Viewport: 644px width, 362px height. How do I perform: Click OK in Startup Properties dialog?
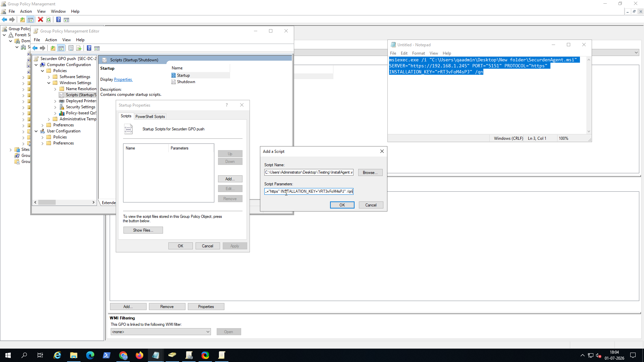180,246
